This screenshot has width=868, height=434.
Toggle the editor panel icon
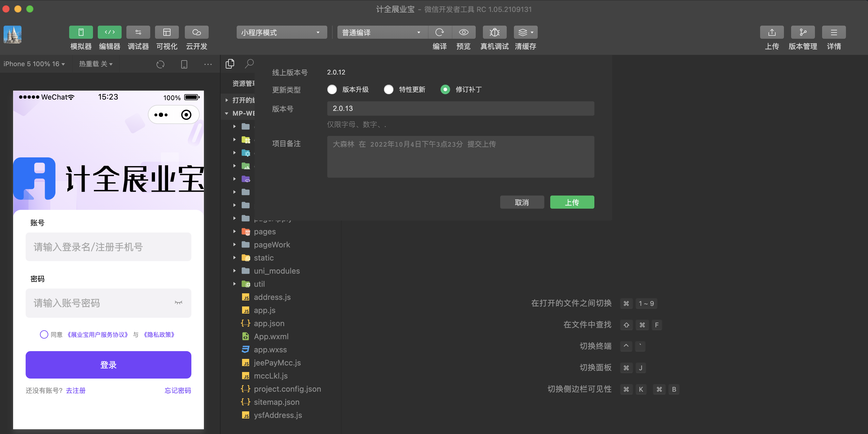pyautogui.click(x=109, y=32)
